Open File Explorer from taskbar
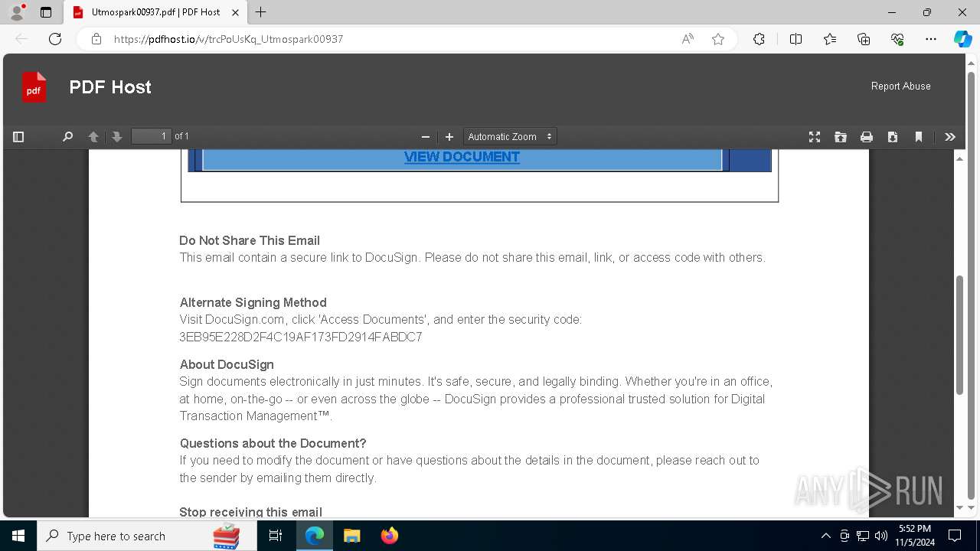The height and width of the screenshot is (551, 980). tap(351, 536)
